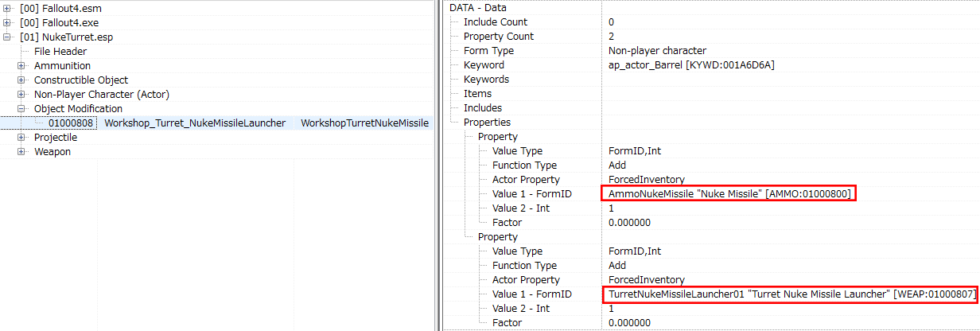The height and width of the screenshot is (331, 980).
Task: Select the Ammunition label
Action: (x=62, y=65)
